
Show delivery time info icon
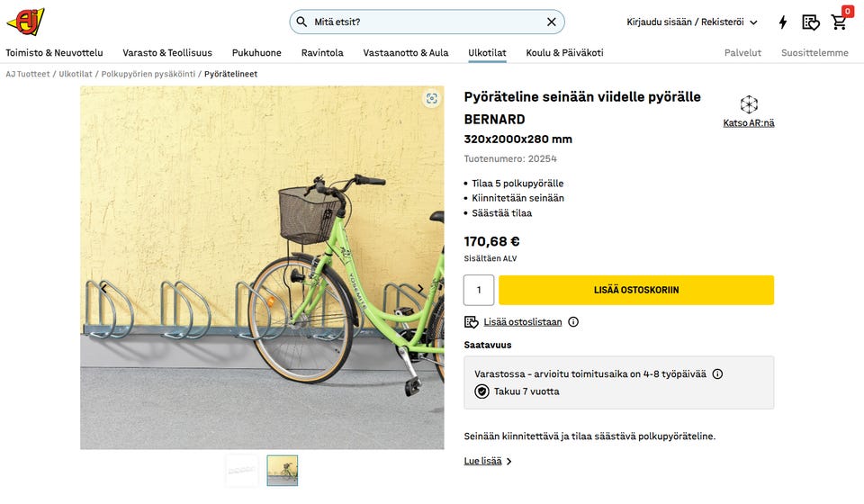[x=717, y=374]
